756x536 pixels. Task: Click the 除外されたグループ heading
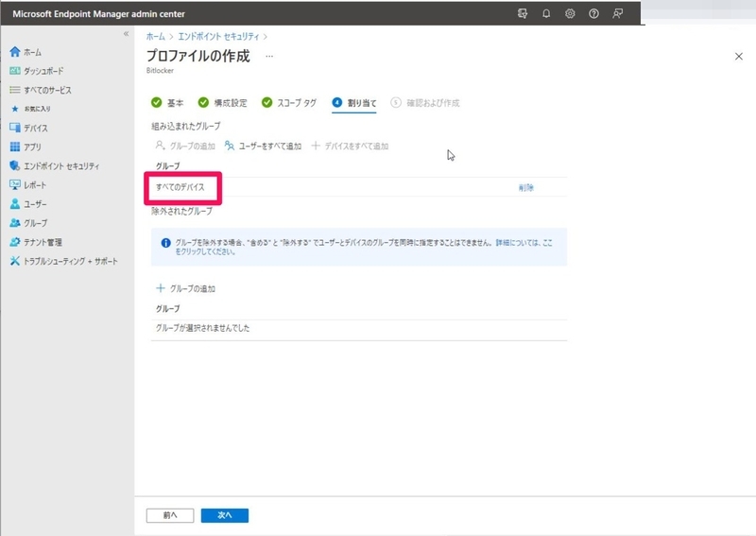181,212
